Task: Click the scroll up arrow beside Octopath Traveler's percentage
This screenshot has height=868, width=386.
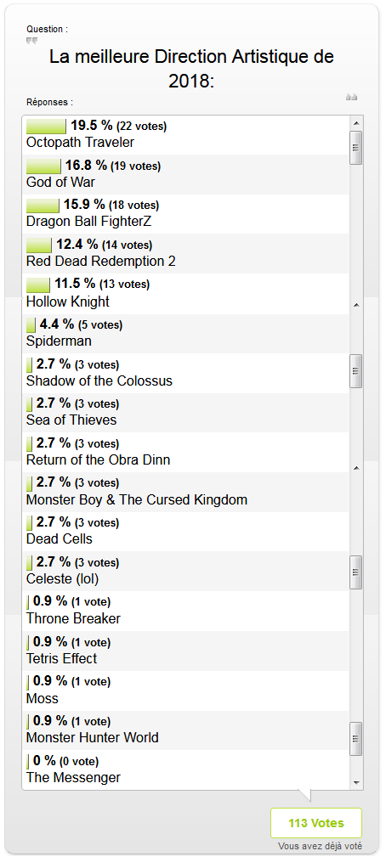Action: [356, 123]
